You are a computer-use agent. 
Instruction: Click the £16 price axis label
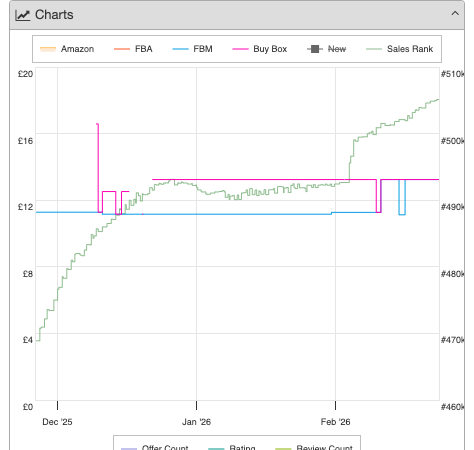pos(25,141)
